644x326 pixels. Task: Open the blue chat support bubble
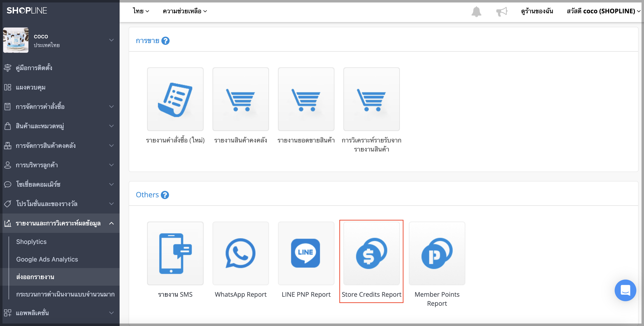[x=625, y=290]
